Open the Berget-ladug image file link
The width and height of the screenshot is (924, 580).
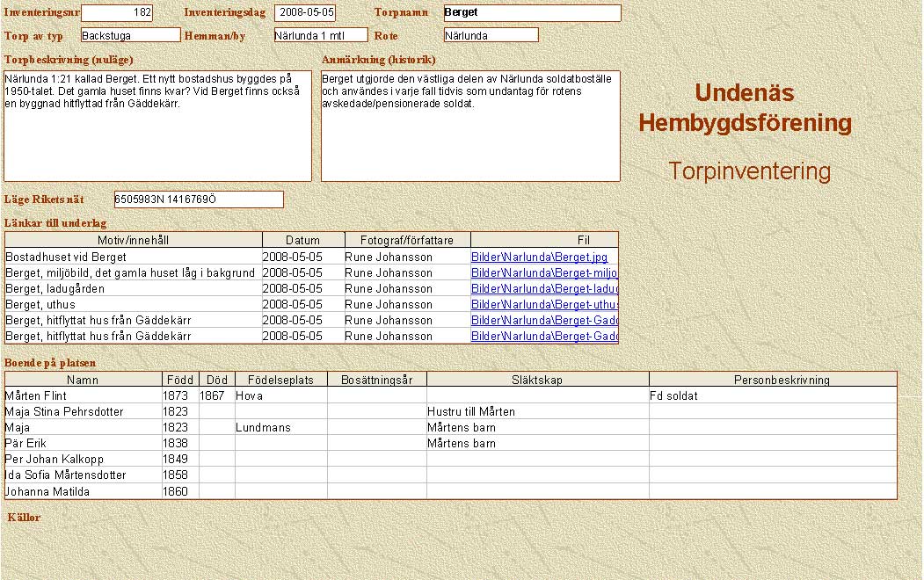point(544,289)
